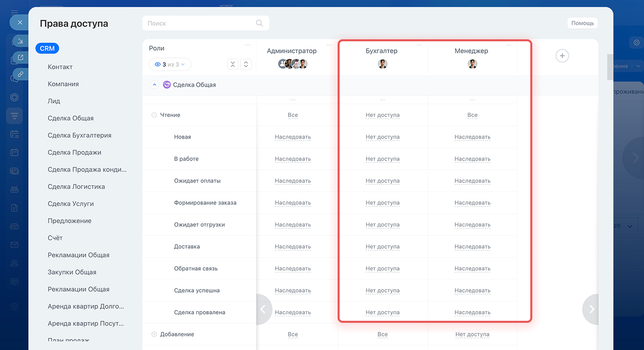Open three-dot menu for Менеджер role
644x350 pixels.
(x=509, y=45)
